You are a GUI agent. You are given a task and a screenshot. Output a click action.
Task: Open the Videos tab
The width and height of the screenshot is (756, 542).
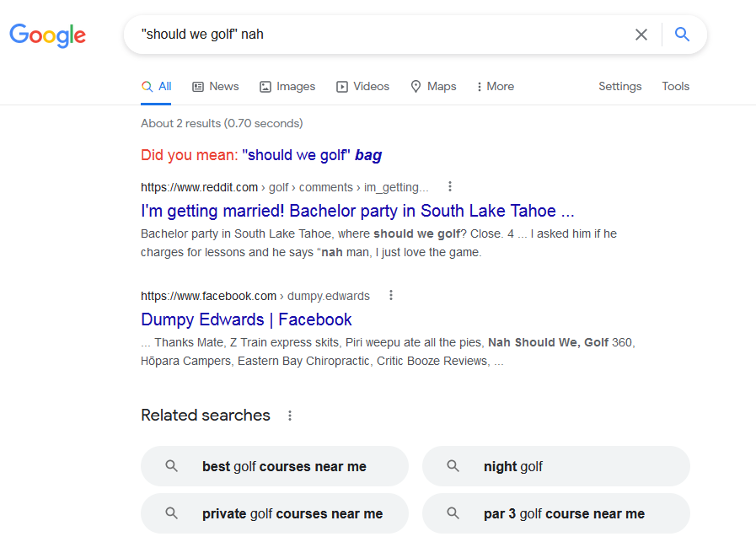coord(362,86)
